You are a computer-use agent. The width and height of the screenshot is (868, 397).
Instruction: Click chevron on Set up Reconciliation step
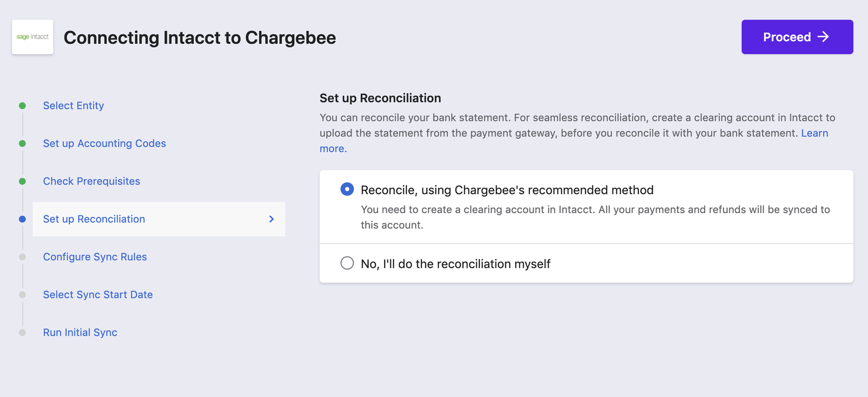[272, 219]
